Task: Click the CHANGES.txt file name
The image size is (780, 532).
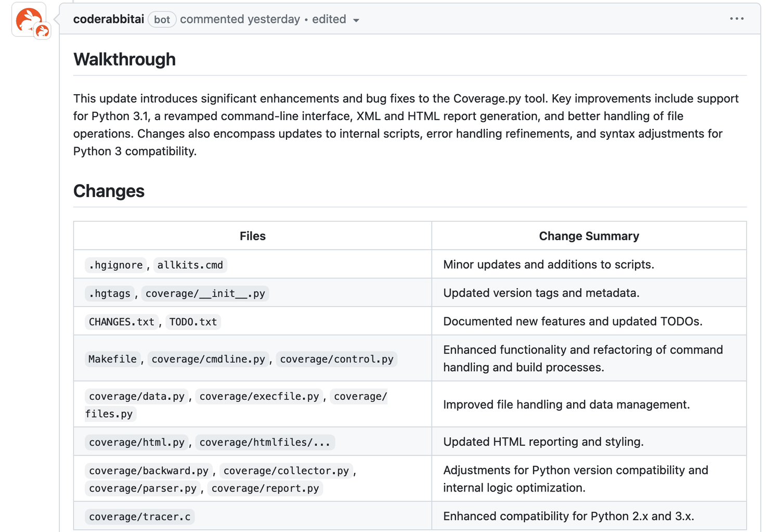Action: pos(121,321)
